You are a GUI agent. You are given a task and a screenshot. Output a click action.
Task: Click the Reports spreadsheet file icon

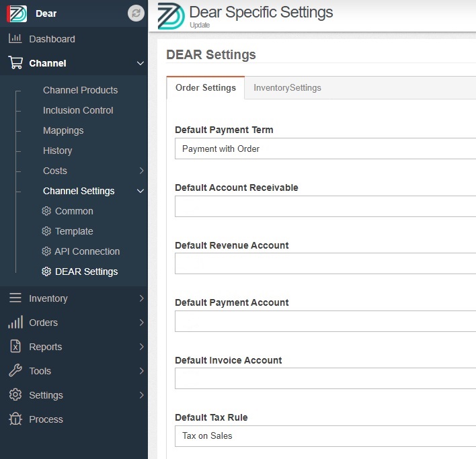[15, 346]
